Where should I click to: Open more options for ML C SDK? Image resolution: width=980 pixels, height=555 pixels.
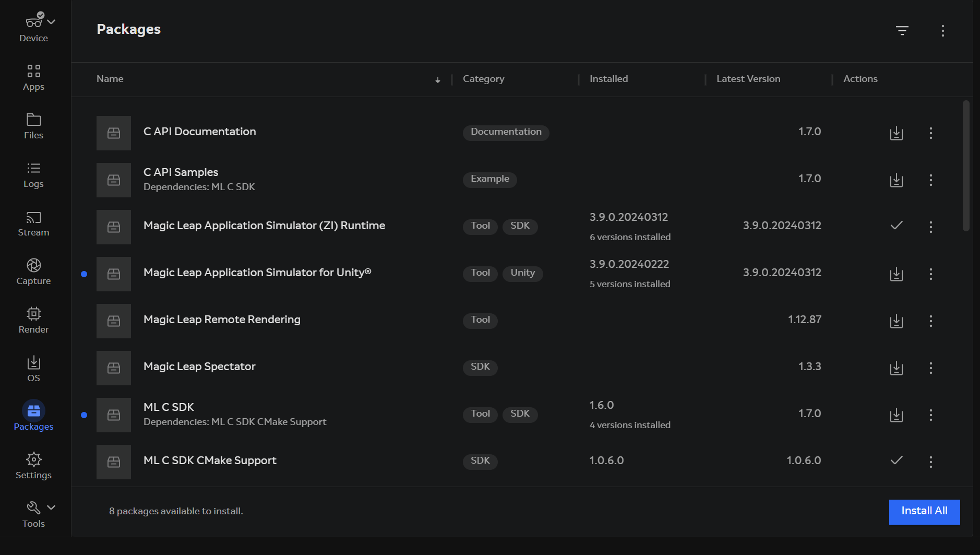(930, 415)
